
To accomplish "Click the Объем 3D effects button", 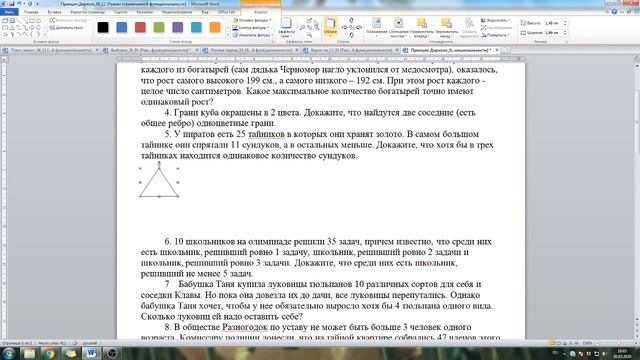I will [x=330, y=27].
